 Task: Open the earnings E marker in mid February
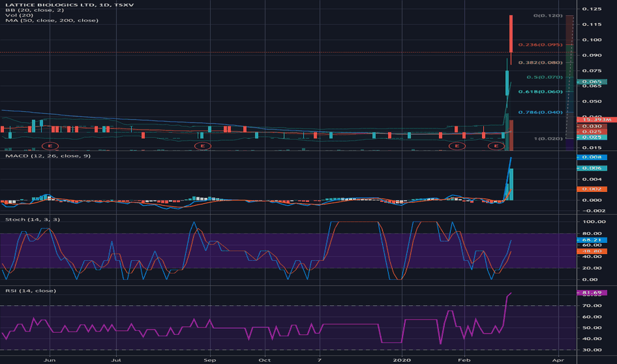point(496,146)
